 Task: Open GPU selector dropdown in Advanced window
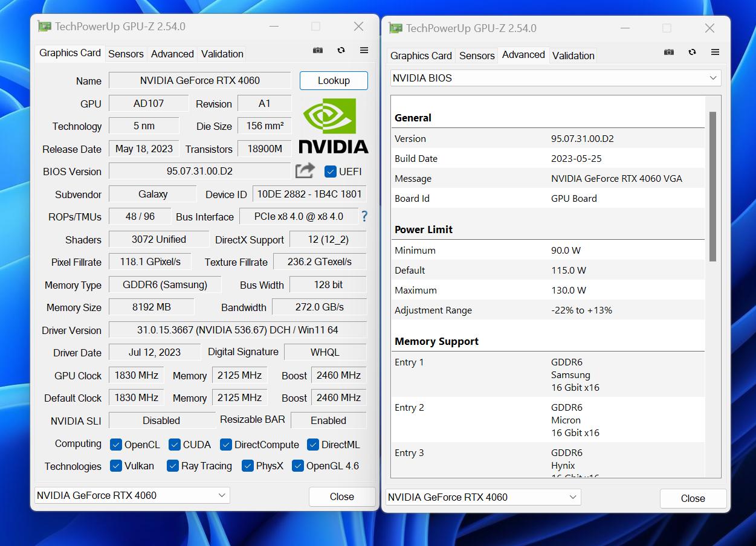tap(483, 497)
